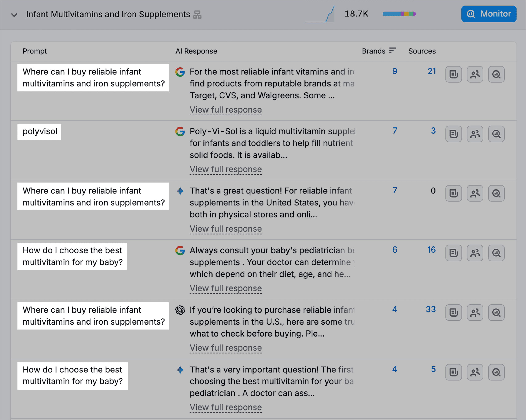This screenshot has width=526, height=420.
Task: Open the report details icon for the polyvisol prompt
Action: [453, 134]
